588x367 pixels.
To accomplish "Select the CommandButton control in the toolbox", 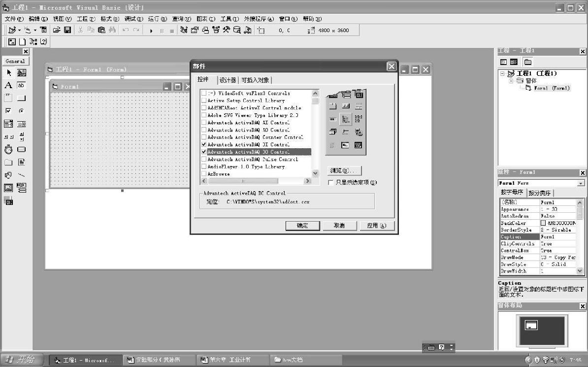I will coord(21,99).
